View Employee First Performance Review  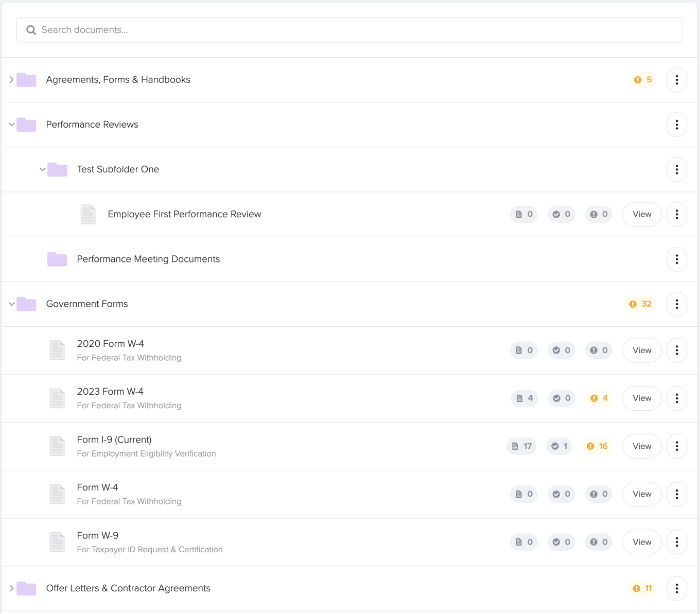tap(641, 214)
